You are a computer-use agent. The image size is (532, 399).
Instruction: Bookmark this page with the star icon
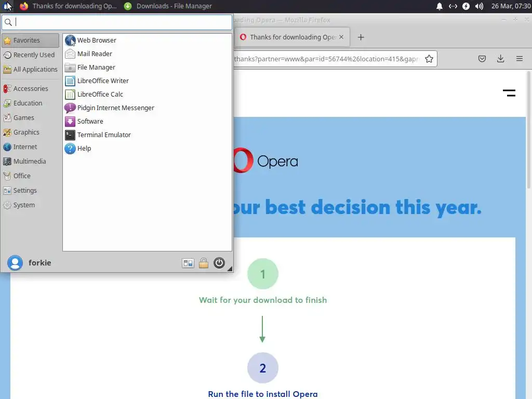[x=429, y=59]
